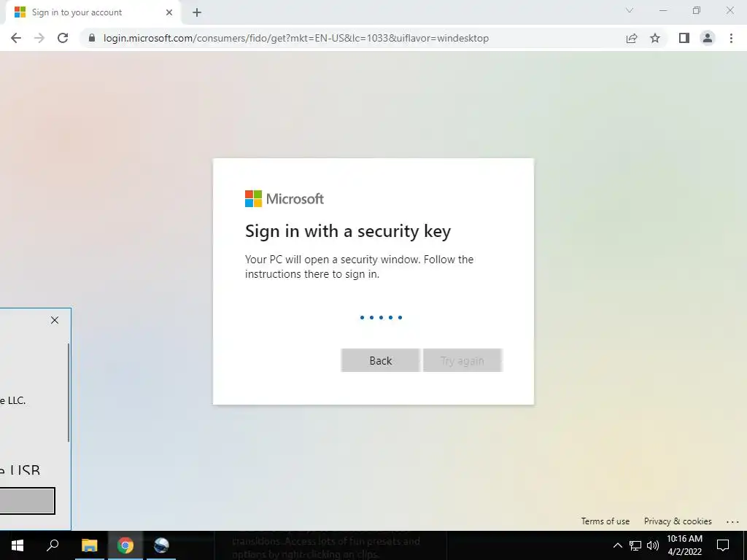Open the Terms of use link
The height and width of the screenshot is (560, 747).
click(x=605, y=521)
